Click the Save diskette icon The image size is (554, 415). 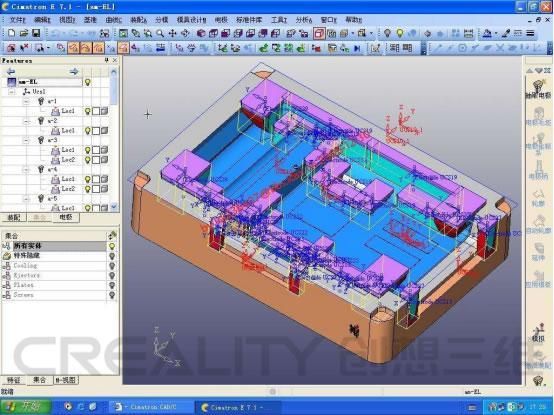[36, 33]
